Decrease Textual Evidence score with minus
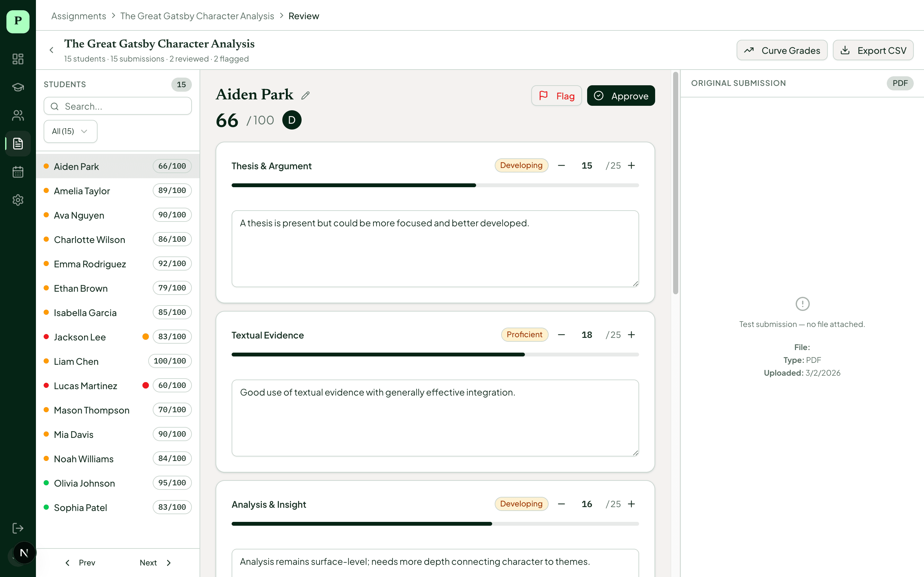Screen dimensions: 924x577 point(561,335)
